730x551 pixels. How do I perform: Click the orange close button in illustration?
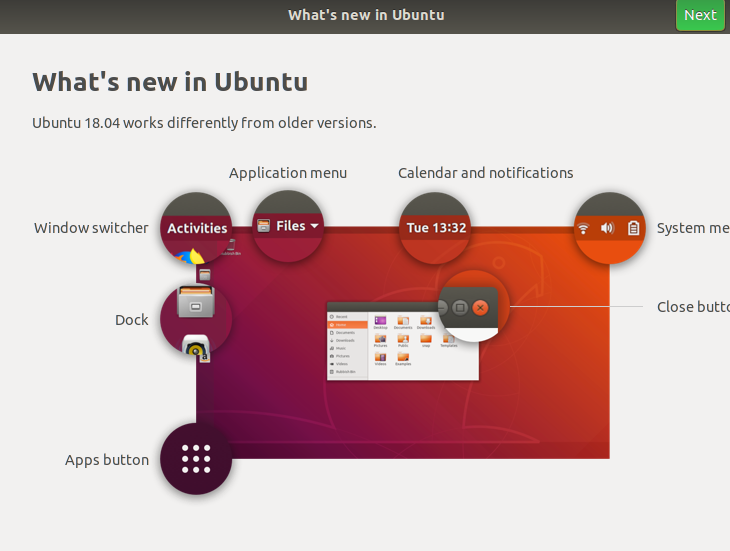pos(480,308)
